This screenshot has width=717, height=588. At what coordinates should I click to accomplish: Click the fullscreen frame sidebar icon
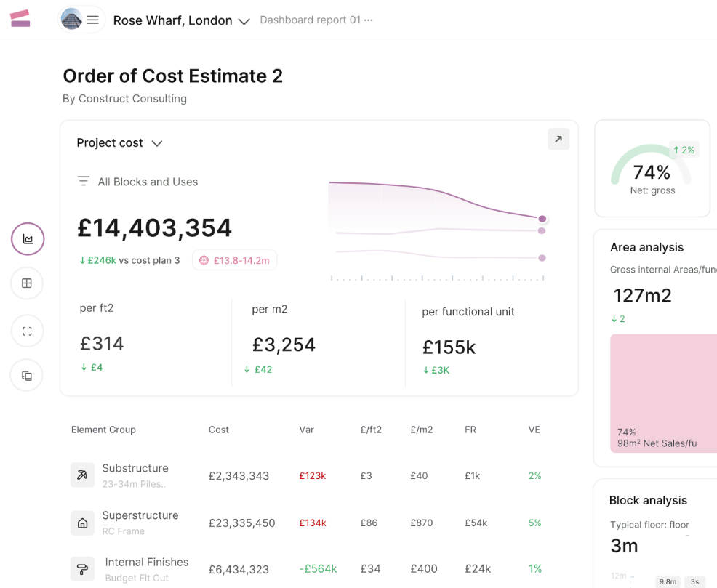pos(27,331)
